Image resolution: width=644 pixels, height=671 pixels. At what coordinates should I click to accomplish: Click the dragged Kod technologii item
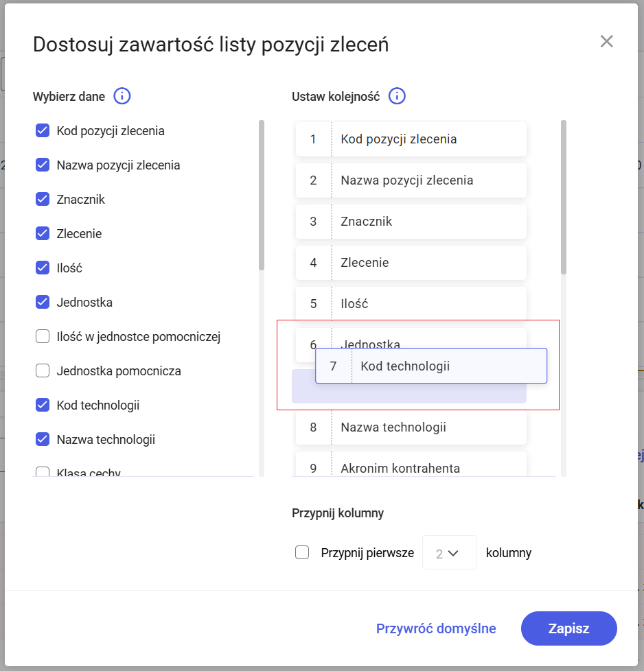coord(431,366)
